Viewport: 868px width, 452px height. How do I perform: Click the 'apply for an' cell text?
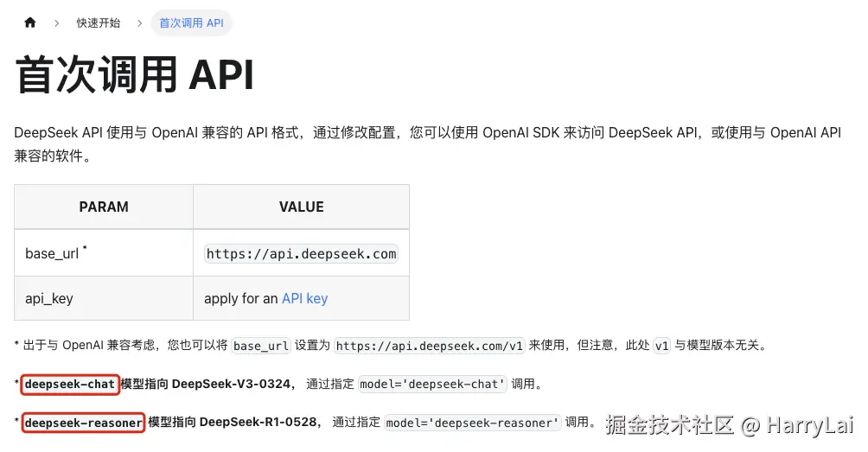241,298
